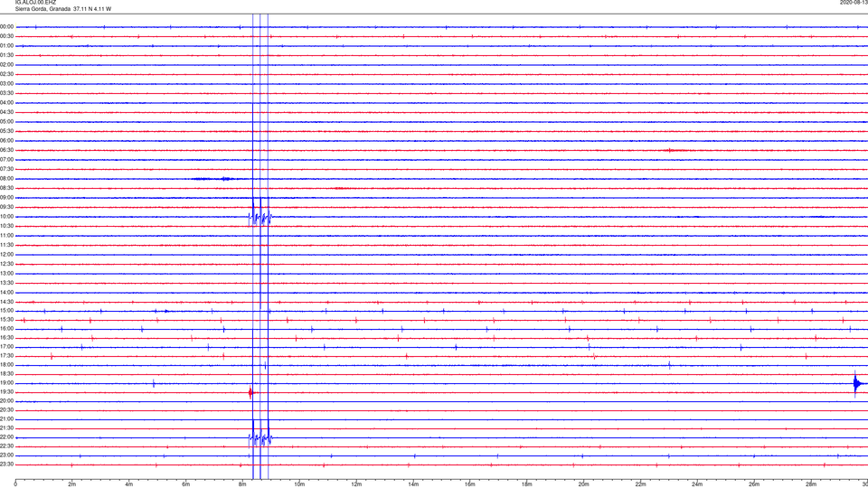Select the 03:30 trace time label
Image resolution: width=868 pixels, height=488 pixels.
pos(7,93)
